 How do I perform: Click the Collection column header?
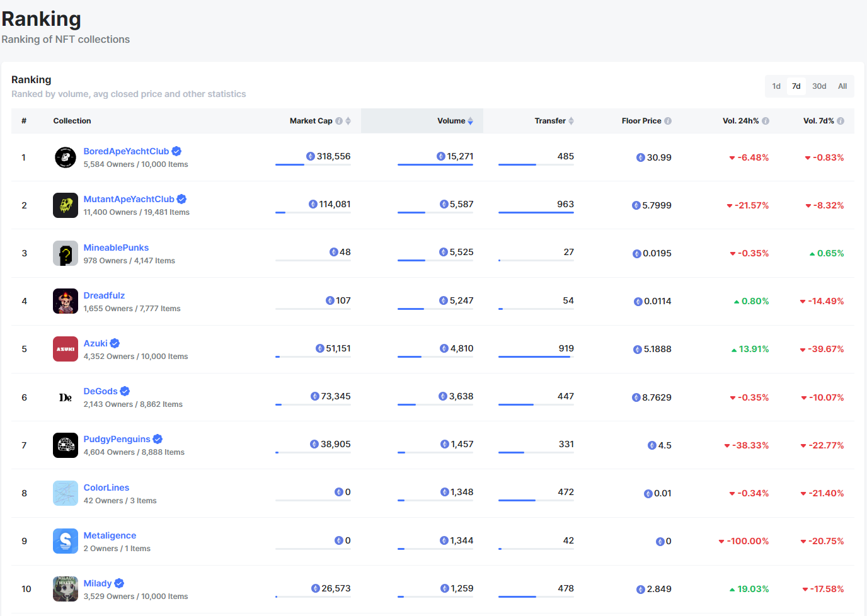coord(72,121)
